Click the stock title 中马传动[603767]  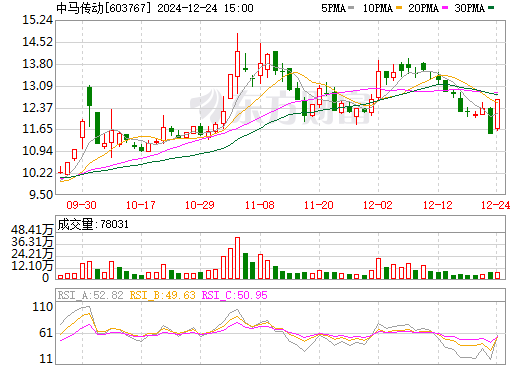(x=103, y=8)
